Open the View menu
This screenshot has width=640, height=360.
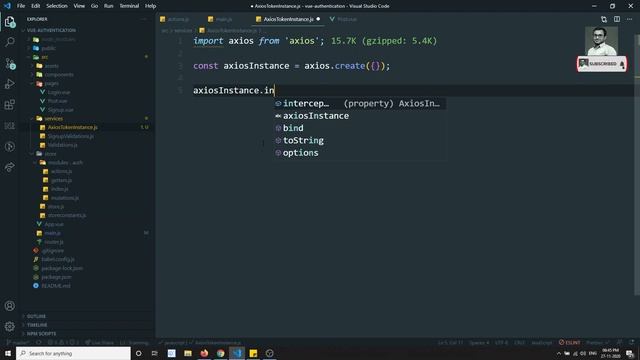tap(79, 6)
